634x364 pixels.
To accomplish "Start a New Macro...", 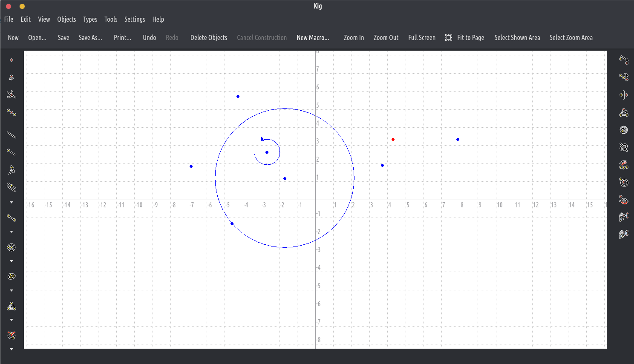I will [x=313, y=37].
